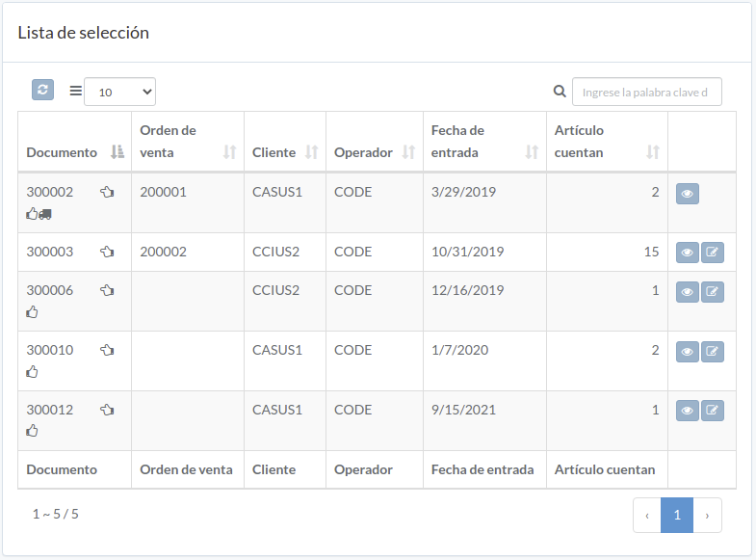Click the truck icon in row 300002
Viewport: 756px width, 560px height.
pos(45,214)
